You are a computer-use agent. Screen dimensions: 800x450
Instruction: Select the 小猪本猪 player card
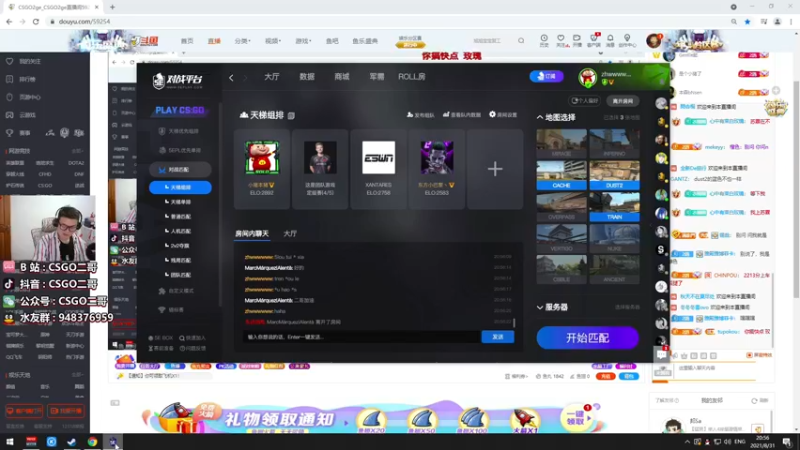(262, 169)
